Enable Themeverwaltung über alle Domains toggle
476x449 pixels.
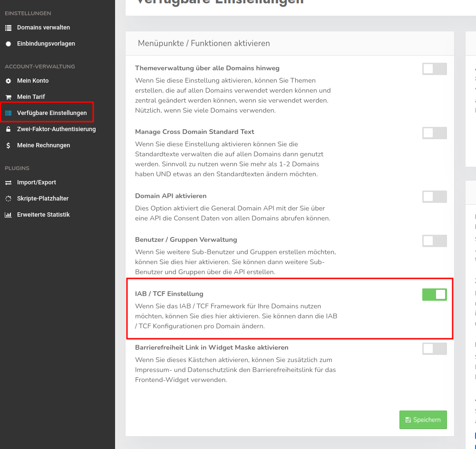(x=434, y=69)
